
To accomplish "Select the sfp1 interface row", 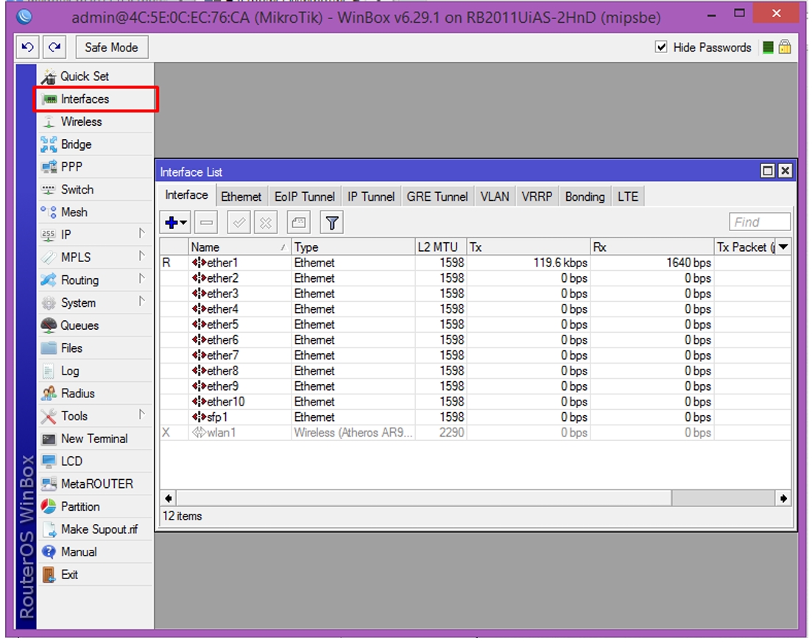I will [476, 417].
